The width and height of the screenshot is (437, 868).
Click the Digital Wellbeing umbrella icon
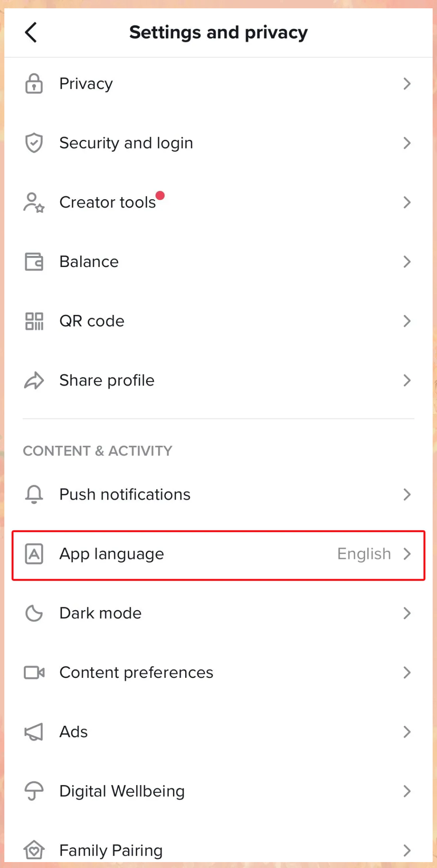click(34, 791)
